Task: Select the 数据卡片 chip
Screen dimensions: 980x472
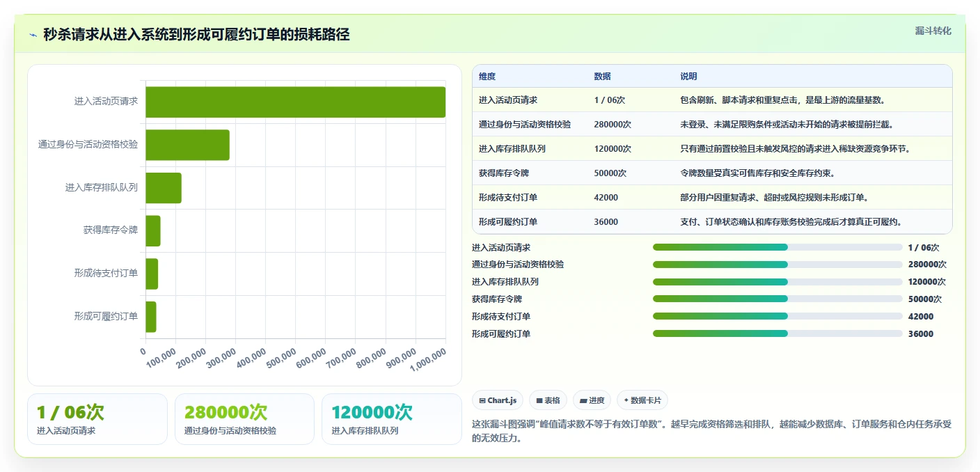Action: tap(642, 400)
